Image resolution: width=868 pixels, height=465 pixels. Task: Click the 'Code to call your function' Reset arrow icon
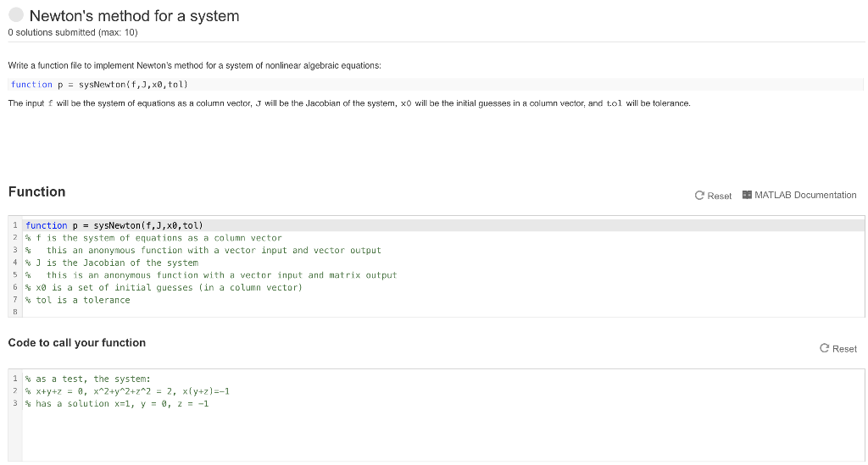point(824,348)
